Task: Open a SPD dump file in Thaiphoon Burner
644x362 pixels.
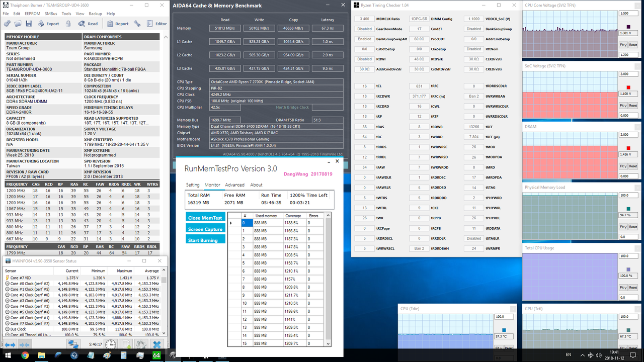Action: [18, 24]
